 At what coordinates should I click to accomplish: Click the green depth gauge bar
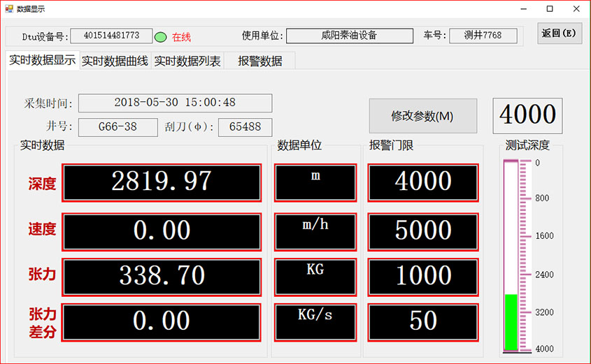click(511, 322)
